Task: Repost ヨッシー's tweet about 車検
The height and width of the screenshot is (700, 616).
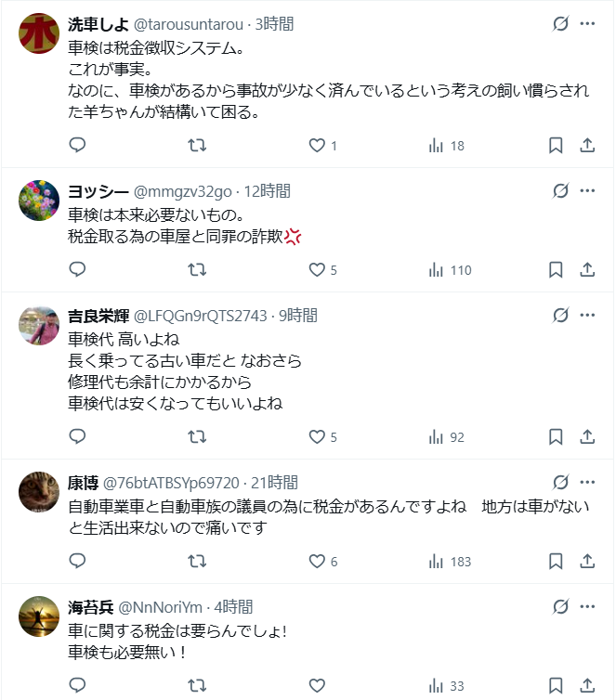Action: click(197, 270)
